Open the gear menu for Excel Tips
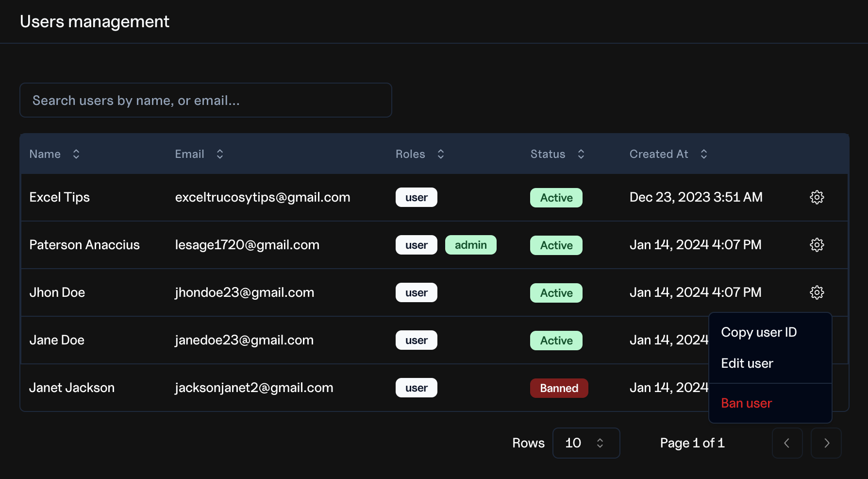This screenshot has width=868, height=479. pyautogui.click(x=817, y=197)
